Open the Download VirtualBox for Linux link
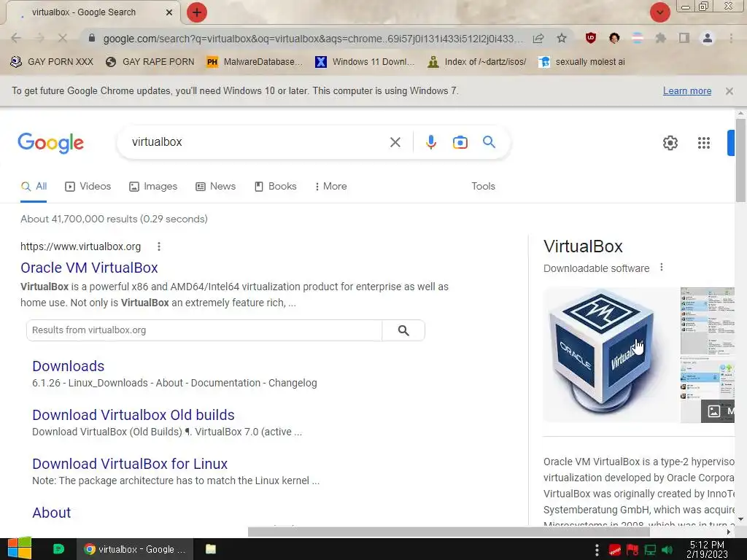 [130, 464]
